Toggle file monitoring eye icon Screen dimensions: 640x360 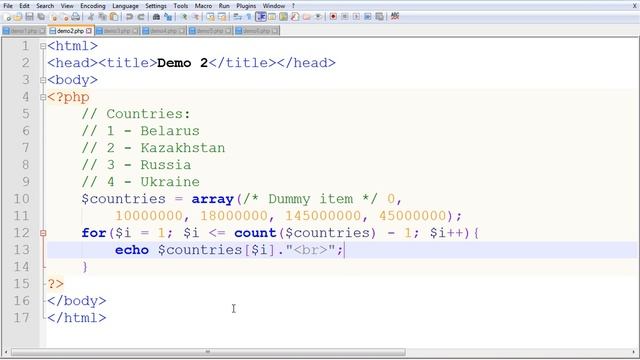pos(318,17)
